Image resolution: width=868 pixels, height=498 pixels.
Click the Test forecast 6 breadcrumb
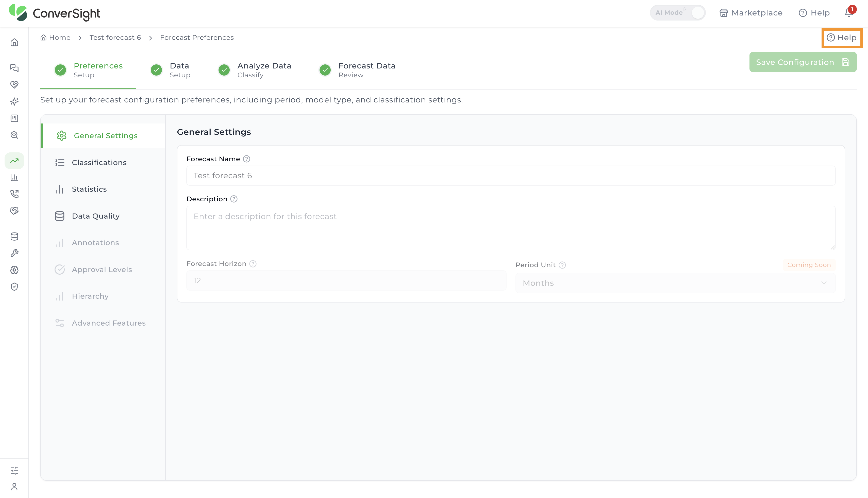tap(115, 38)
